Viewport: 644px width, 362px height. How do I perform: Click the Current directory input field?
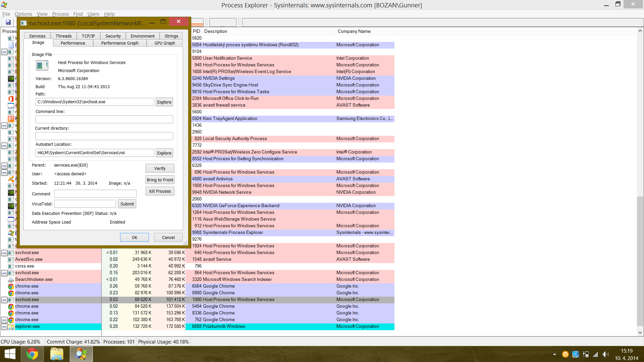pos(104,136)
